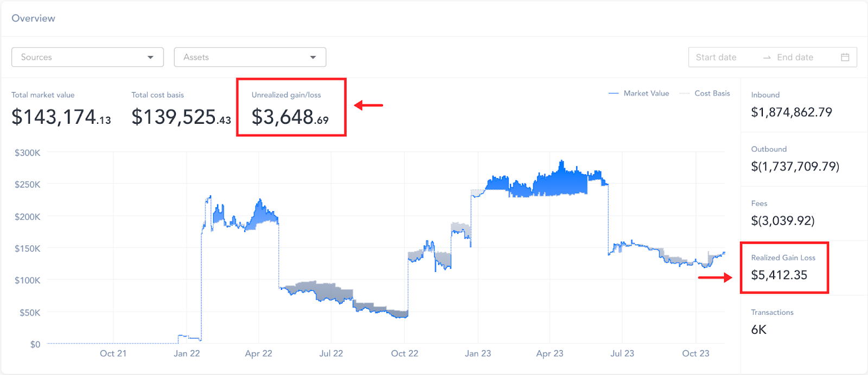This screenshot has width=868, height=375.
Task: Expand the Assets dropdown
Action: coord(250,57)
